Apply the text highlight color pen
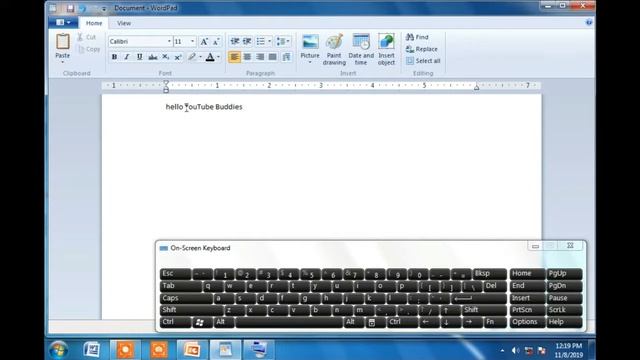This screenshot has width=640, height=360. [x=191, y=57]
